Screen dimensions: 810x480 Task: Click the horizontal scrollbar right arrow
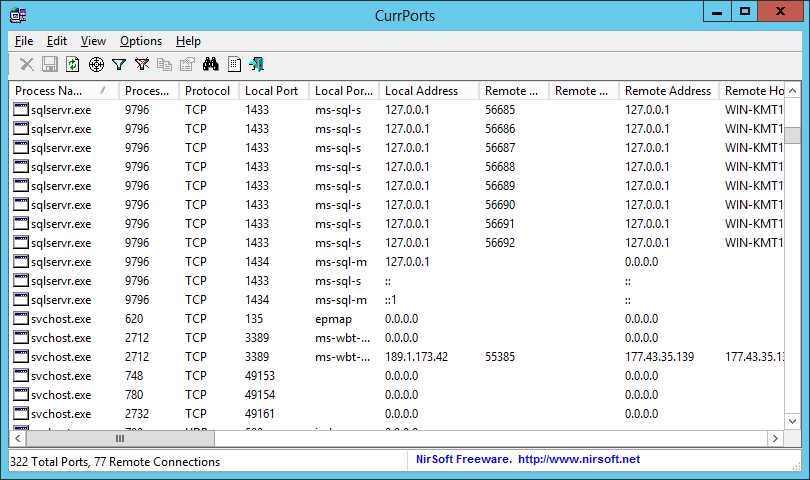point(775,438)
